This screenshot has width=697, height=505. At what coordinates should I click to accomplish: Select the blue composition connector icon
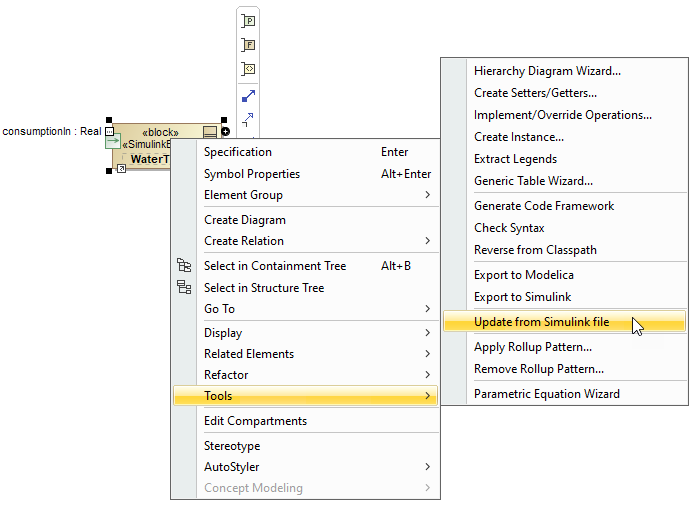pyautogui.click(x=249, y=96)
